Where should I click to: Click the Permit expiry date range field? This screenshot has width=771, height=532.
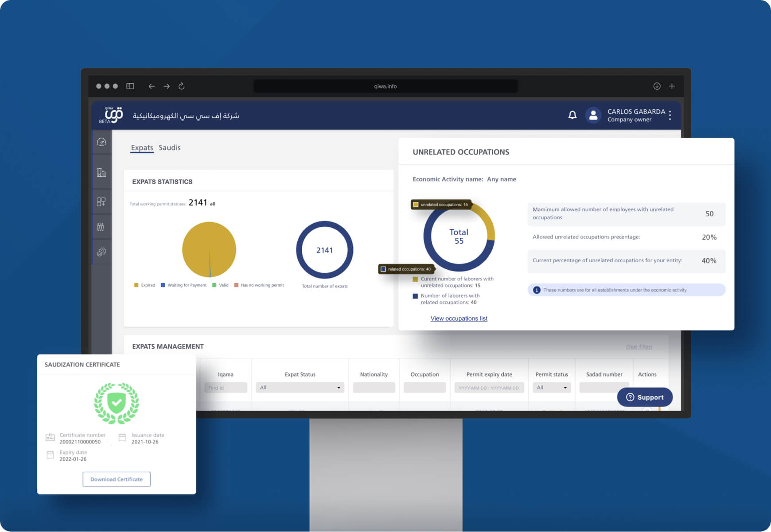point(489,388)
